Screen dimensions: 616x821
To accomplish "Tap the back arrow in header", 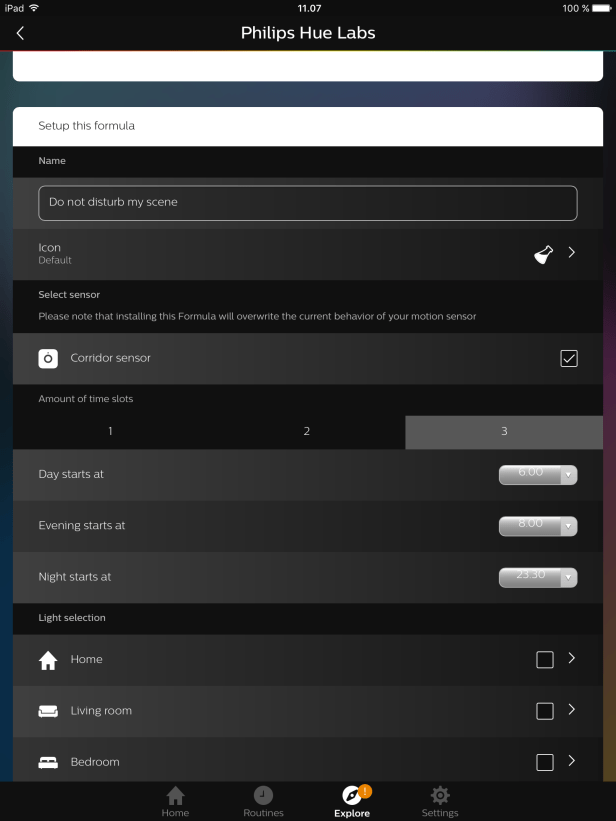I will pos(20,33).
